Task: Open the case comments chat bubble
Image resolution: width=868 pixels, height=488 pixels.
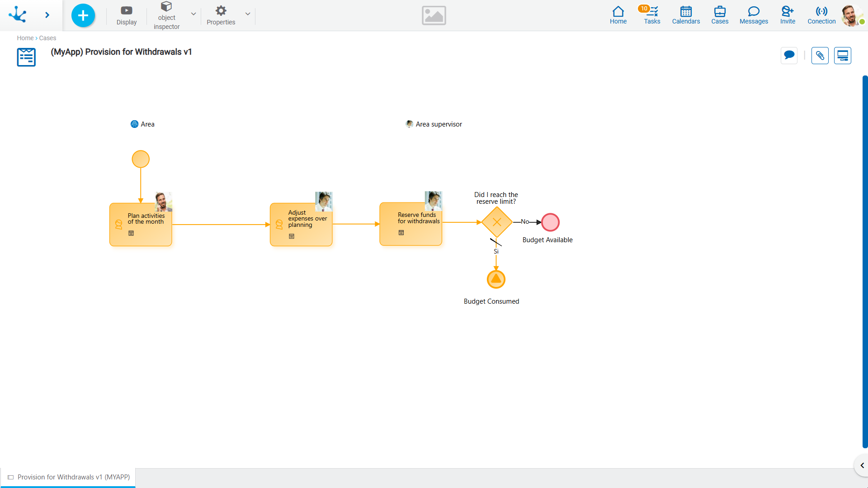Action: pos(789,56)
